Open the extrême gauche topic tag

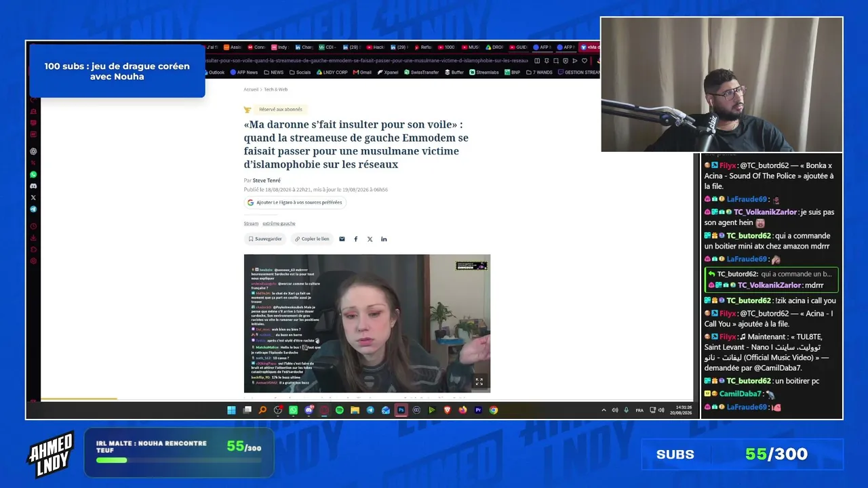pos(279,224)
